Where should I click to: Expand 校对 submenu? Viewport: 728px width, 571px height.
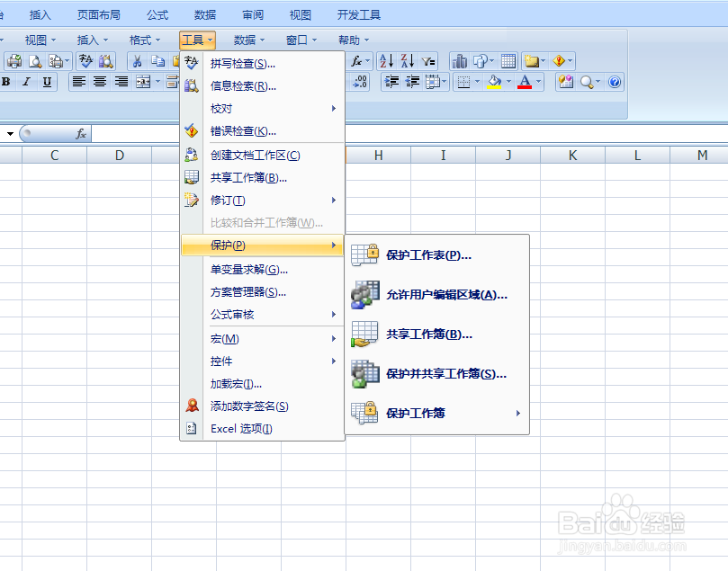pos(263,109)
